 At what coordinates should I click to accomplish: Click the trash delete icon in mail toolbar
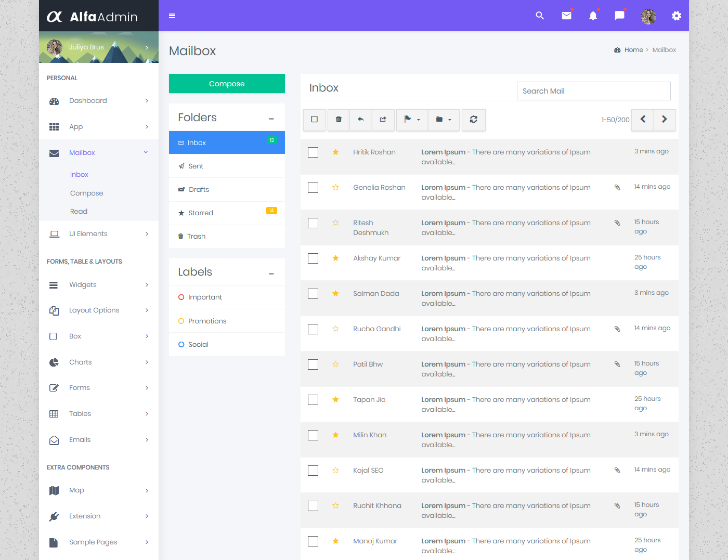339,120
